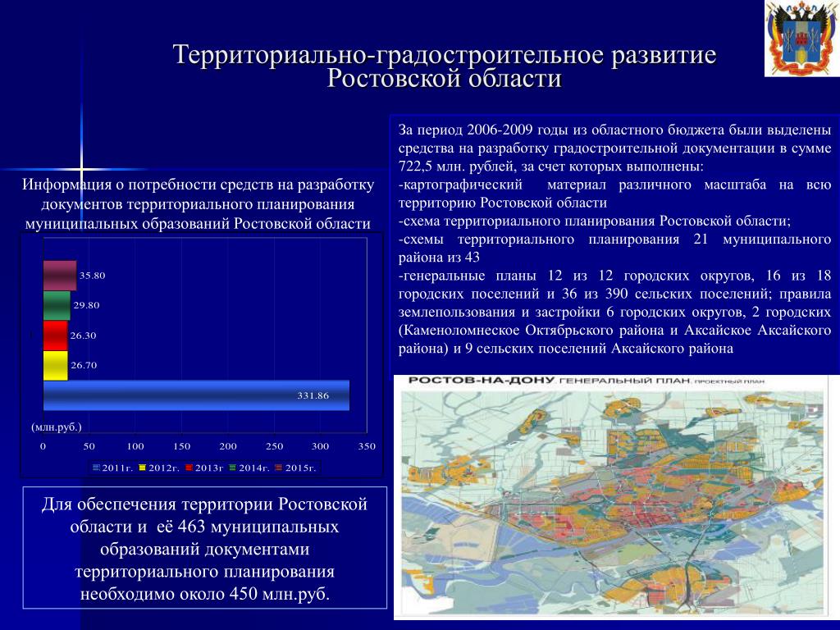Click the '2013г' legend swatch

click(189, 468)
